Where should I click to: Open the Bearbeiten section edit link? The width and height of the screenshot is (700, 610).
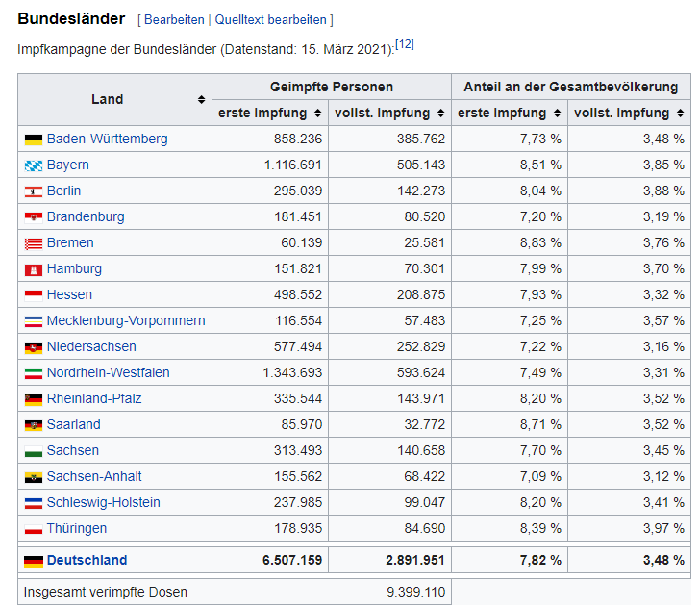(174, 19)
